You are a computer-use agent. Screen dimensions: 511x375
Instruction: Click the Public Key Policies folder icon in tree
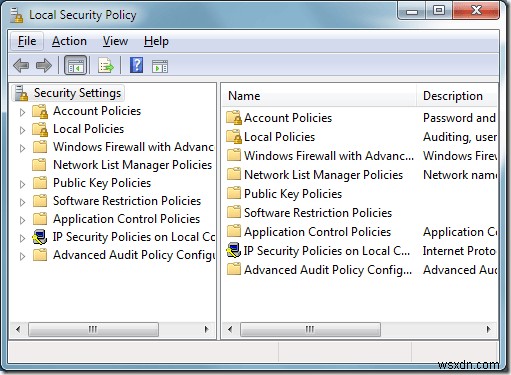40,183
